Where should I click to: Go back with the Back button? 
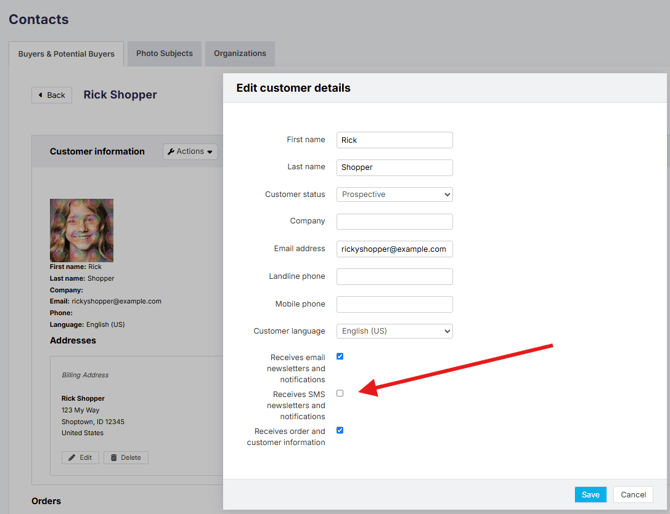tap(52, 95)
